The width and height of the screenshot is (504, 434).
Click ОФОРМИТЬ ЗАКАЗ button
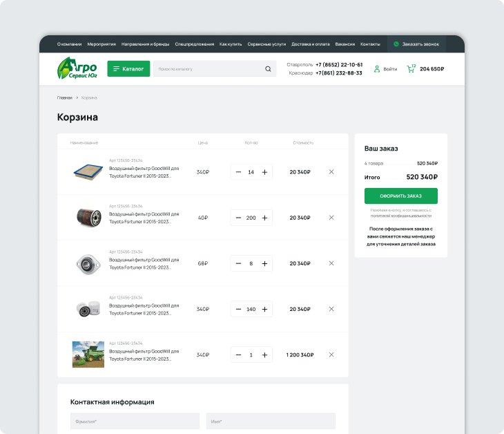[x=401, y=196]
